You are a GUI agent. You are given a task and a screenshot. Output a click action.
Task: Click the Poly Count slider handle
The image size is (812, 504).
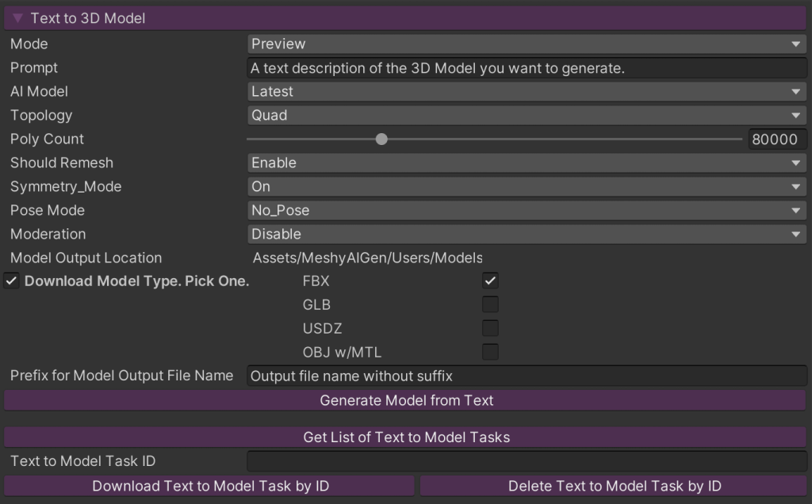point(381,139)
